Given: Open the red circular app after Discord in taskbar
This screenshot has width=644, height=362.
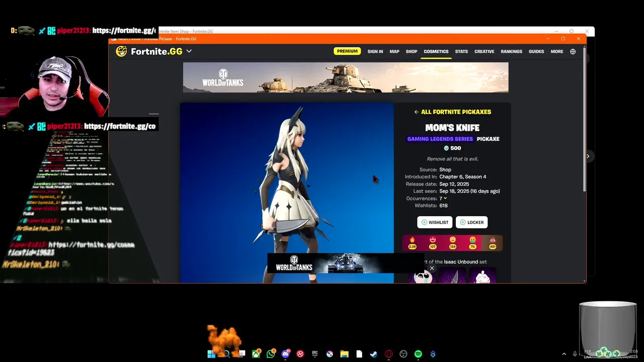Looking at the screenshot, I should 300,354.
